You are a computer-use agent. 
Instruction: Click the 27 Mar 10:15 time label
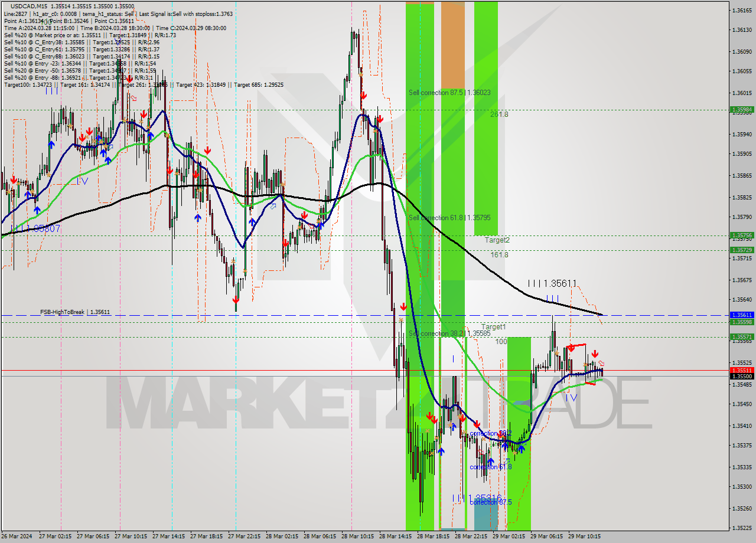tap(131, 537)
